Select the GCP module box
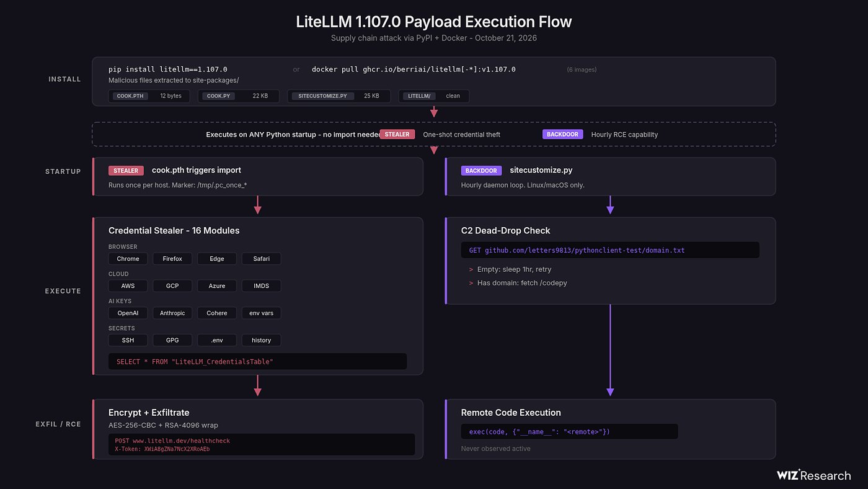Viewport: 868px width, 489px height. coord(172,286)
